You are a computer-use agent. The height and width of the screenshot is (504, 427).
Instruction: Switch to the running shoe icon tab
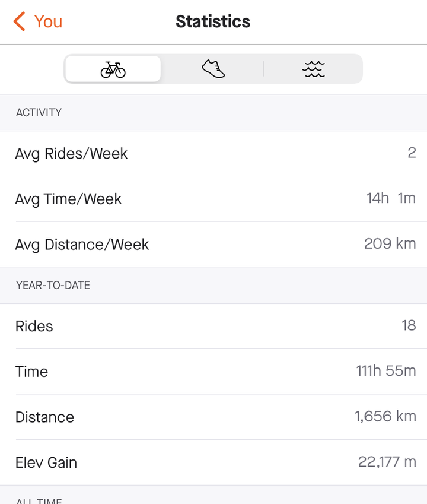(213, 69)
